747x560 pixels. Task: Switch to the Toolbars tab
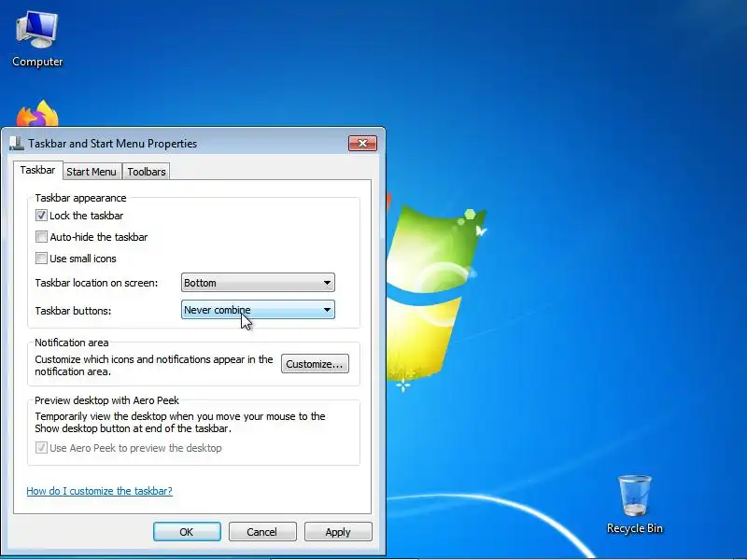(x=147, y=172)
